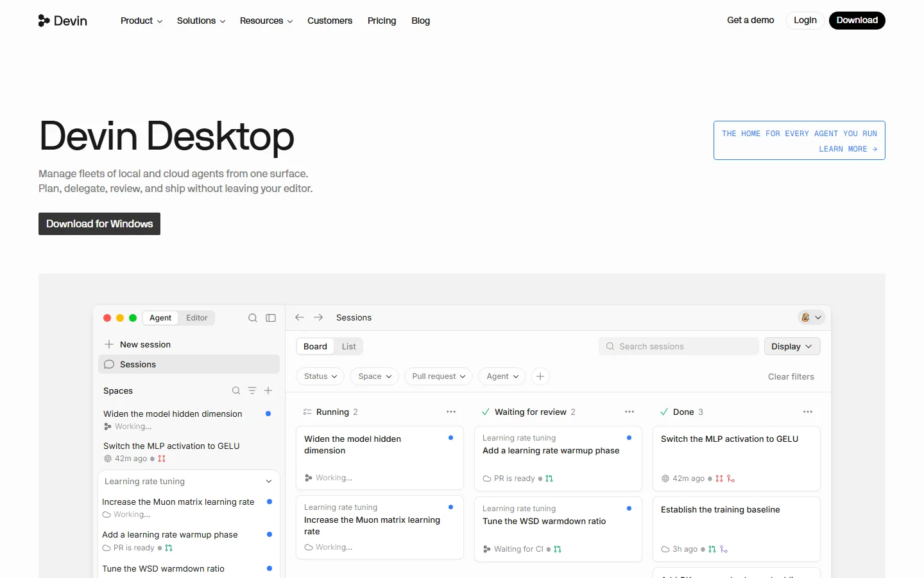Click the forward arrow next to Sessions
This screenshot has height=578, width=924.
click(318, 317)
